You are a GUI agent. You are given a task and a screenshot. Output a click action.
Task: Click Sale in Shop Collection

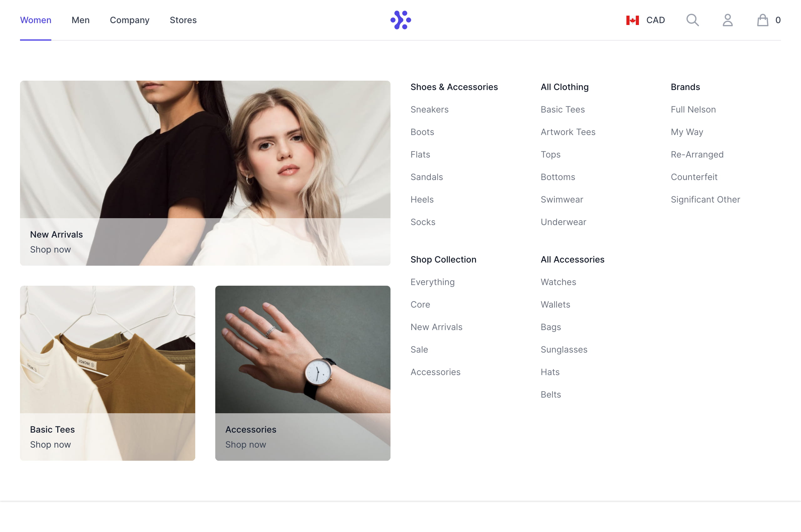(419, 349)
